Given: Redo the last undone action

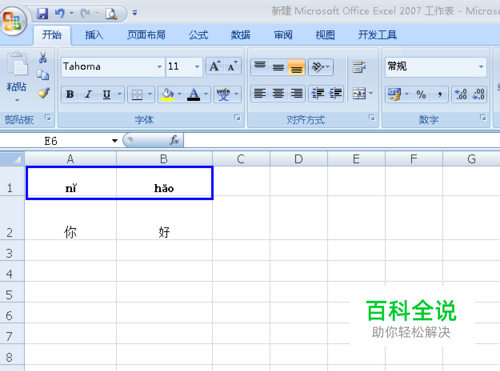Looking at the screenshot, I should [x=85, y=13].
